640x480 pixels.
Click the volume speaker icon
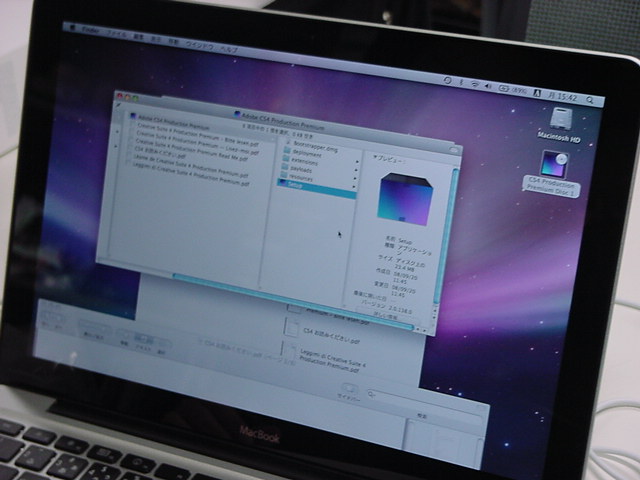[x=488, y=86]
